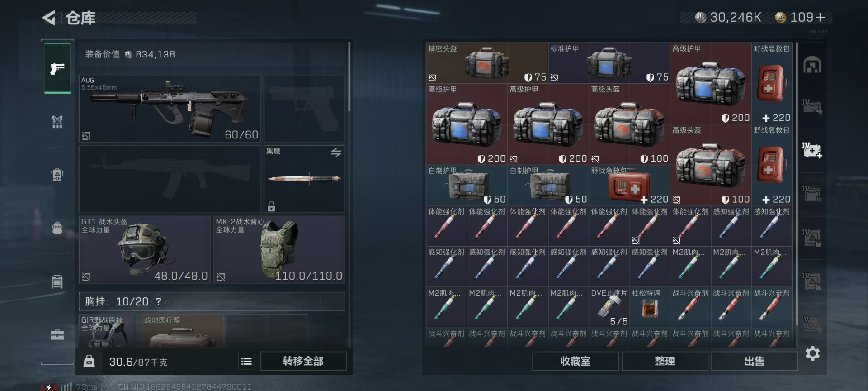Click the plus to add gold currency
Screen dimensions: 868x391
(x=821, y=17)
